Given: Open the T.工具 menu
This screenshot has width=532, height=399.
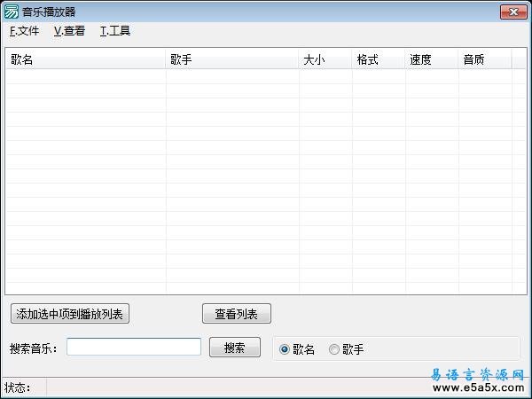Looking at the screenshot, I should pos(115,31).
